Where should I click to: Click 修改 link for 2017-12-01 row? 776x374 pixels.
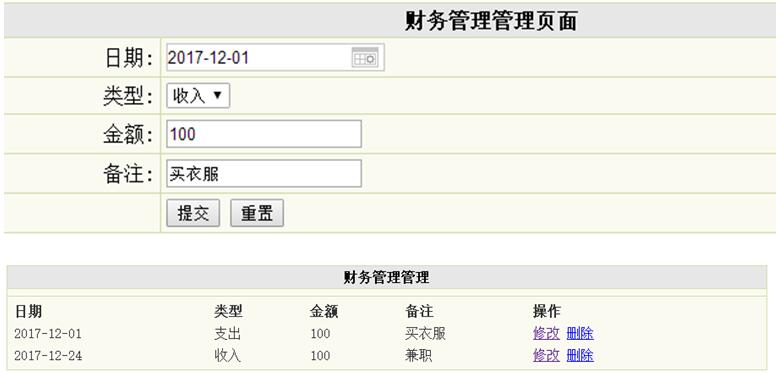coord(546,333)
